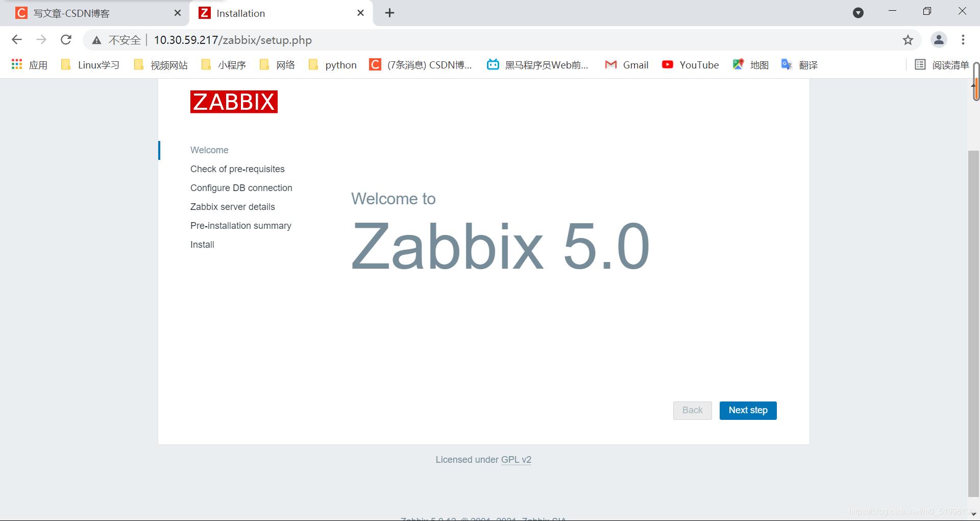980x521 pixels.
Task: Open the Linux学习 bookmark folder
Action: tap(90, 65)
